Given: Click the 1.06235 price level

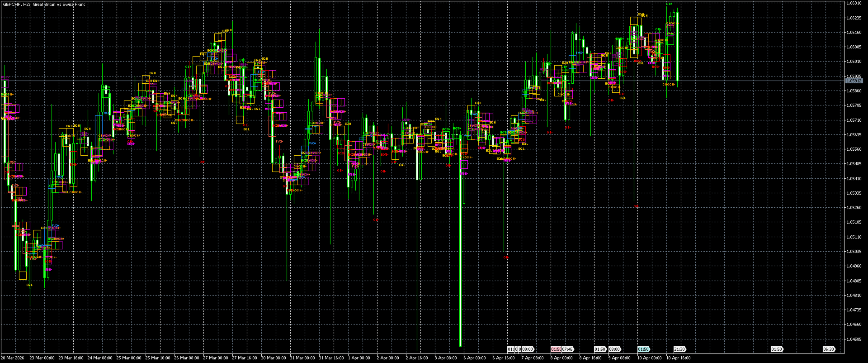Looking at the screenshot, I should [x=854, y=18].
